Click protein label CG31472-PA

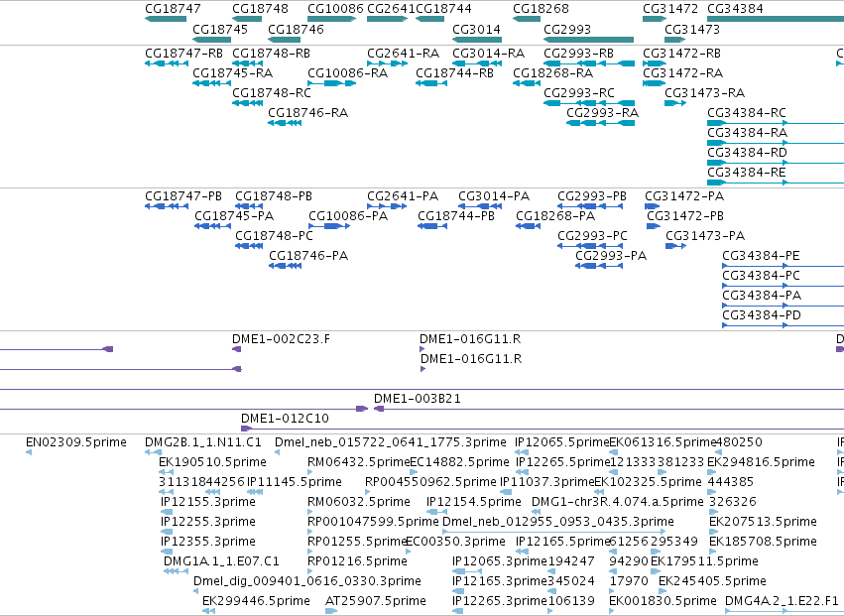point(684,196)
